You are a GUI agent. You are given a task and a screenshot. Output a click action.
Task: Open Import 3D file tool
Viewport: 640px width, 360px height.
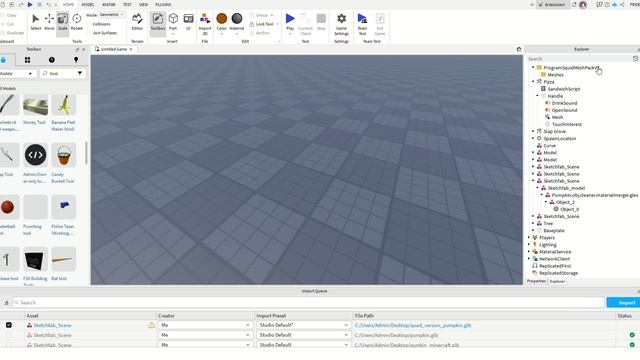pos(205,24)
